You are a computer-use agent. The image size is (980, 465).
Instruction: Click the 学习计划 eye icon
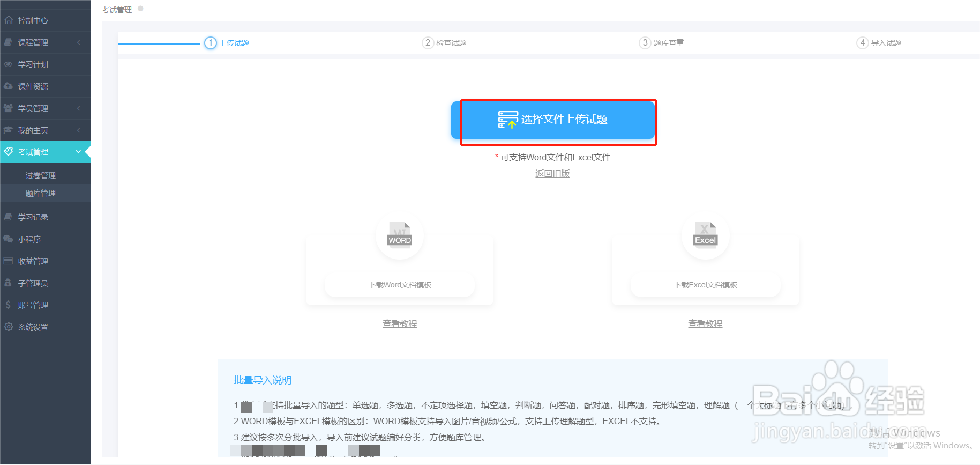tap(9, 64)
